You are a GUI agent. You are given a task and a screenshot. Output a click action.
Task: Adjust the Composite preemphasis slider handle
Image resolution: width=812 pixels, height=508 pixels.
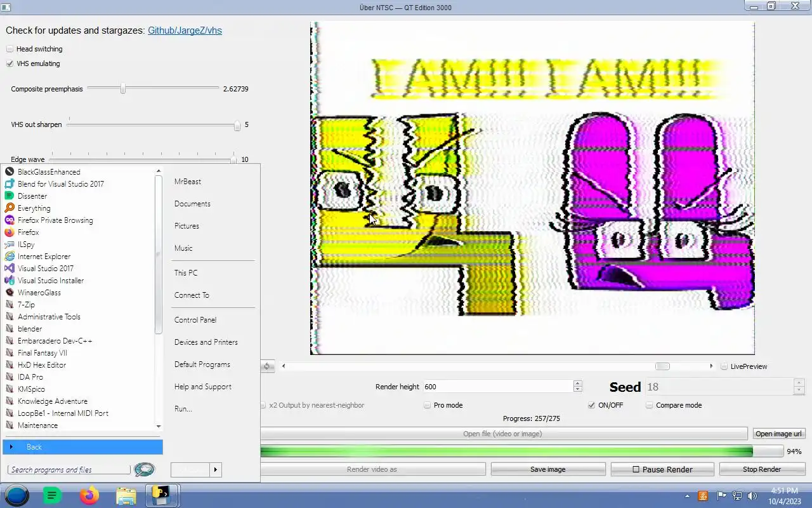123,89
